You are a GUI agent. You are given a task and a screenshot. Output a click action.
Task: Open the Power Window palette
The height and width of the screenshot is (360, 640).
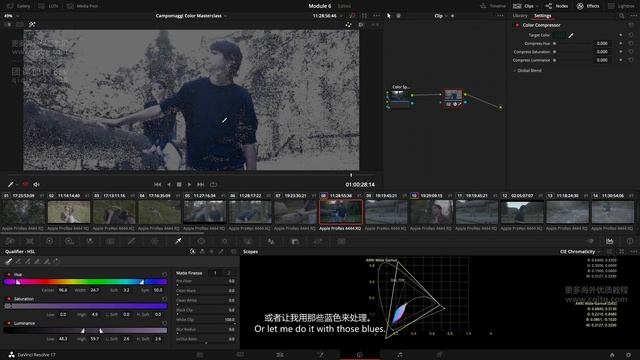pos(201,241)
